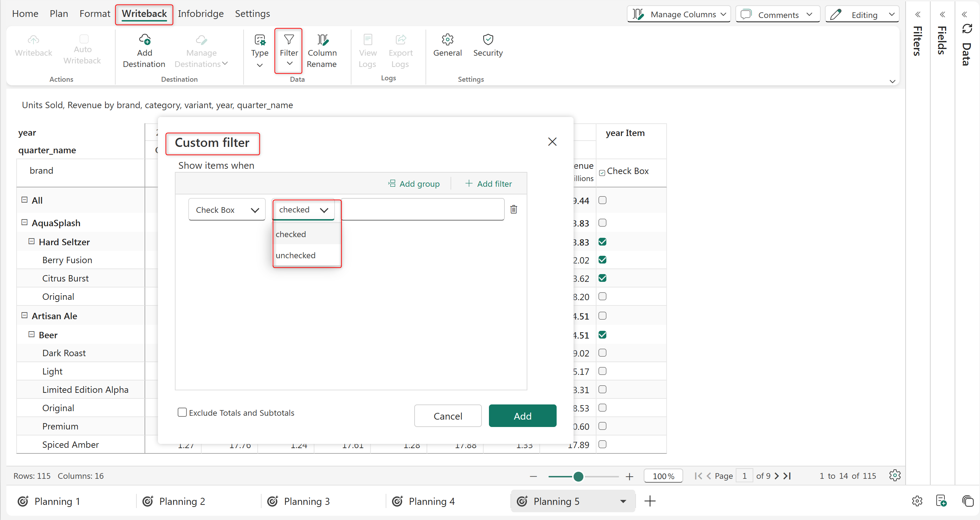This screenshot has width=980, height=520.
Task: Click the Add button
Action: [x=522, y=416]
